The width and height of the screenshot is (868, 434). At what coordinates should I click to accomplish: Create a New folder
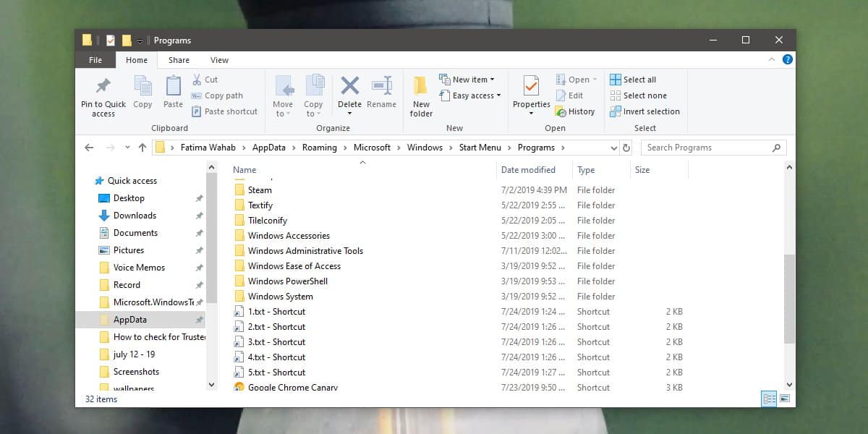[421, 96]
